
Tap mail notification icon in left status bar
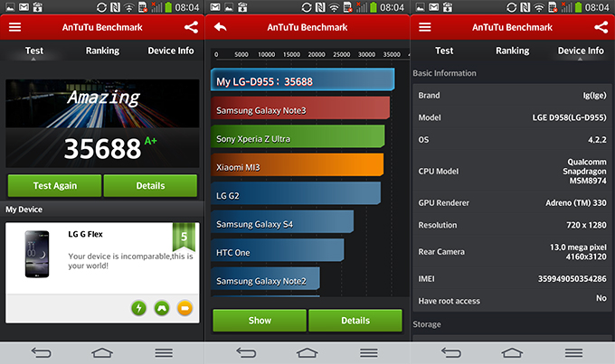pyautogui.click(x=24, y=7)
